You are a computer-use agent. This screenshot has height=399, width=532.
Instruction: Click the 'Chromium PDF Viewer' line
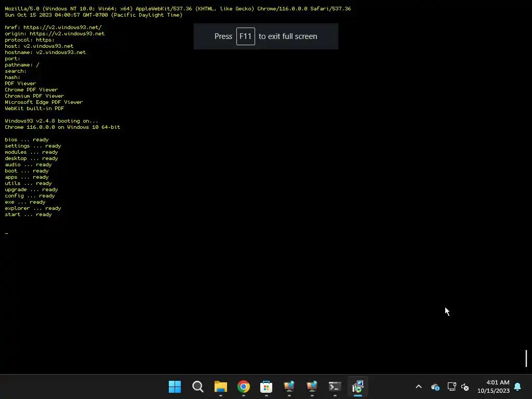coord(34,96)
